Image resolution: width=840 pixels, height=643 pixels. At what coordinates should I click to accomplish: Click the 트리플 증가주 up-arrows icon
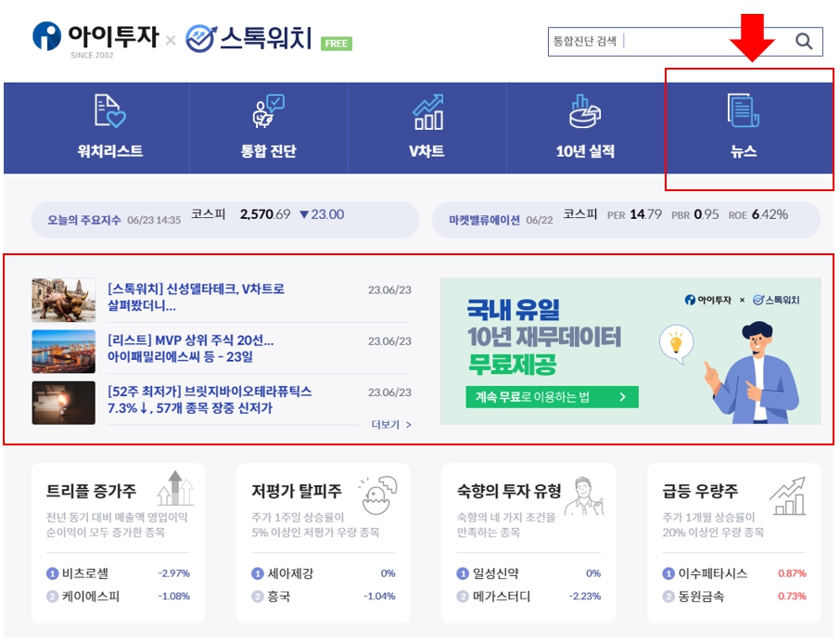pos(176,488)
